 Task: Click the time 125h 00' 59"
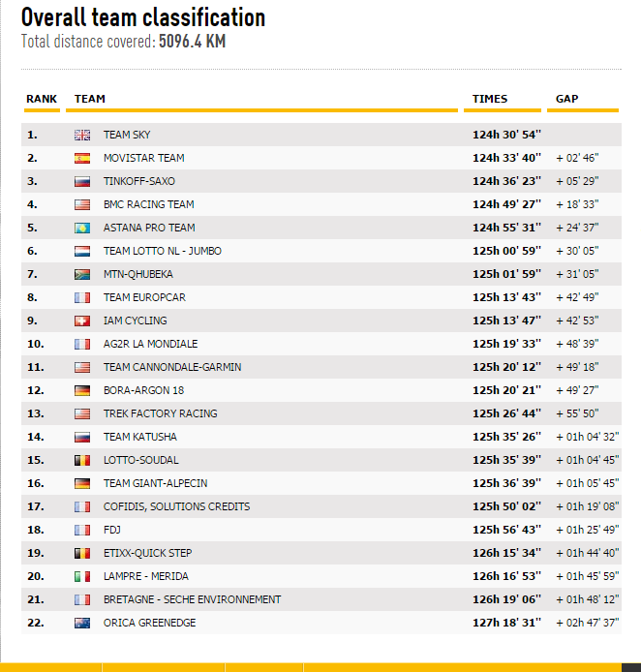coord(506,251)
